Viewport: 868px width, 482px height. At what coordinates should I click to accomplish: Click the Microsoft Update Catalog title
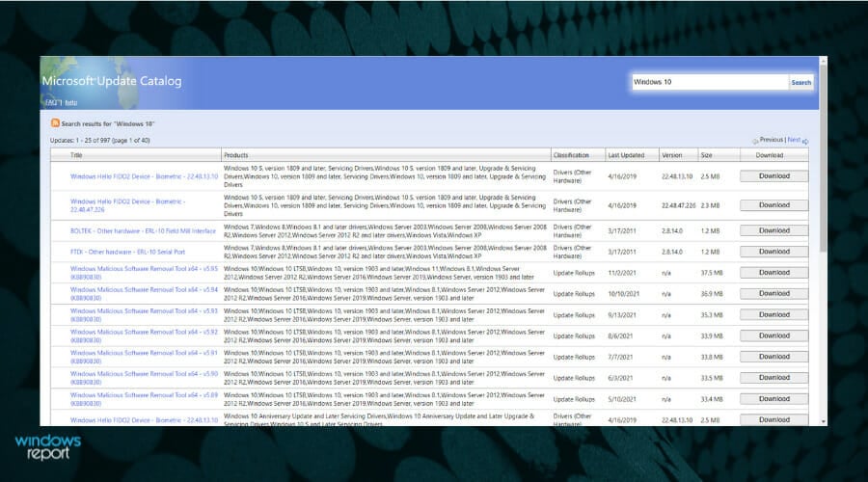[112, 81]
